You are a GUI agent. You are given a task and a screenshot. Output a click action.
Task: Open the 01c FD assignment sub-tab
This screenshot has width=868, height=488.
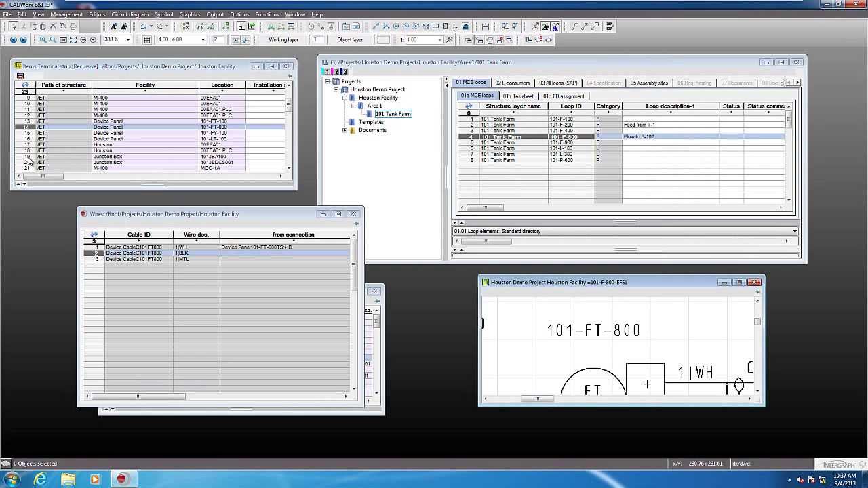click(564, 96)
